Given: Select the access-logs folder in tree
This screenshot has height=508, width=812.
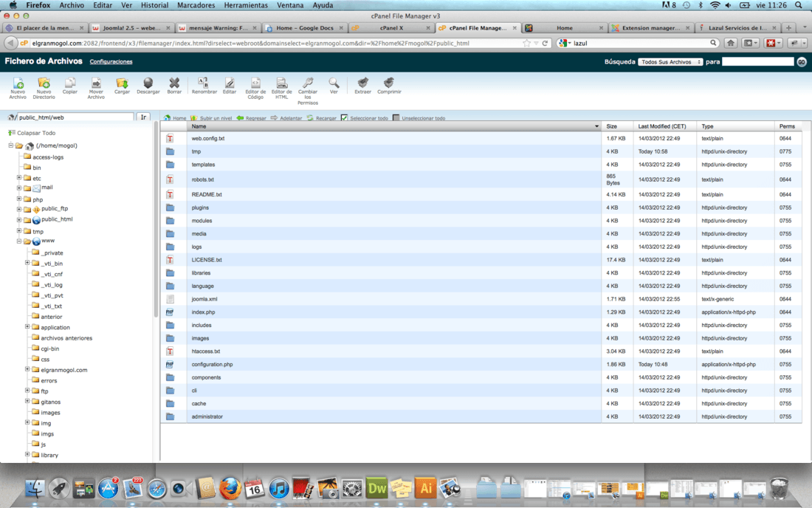Looking at the screenshot, I should 48,157.
